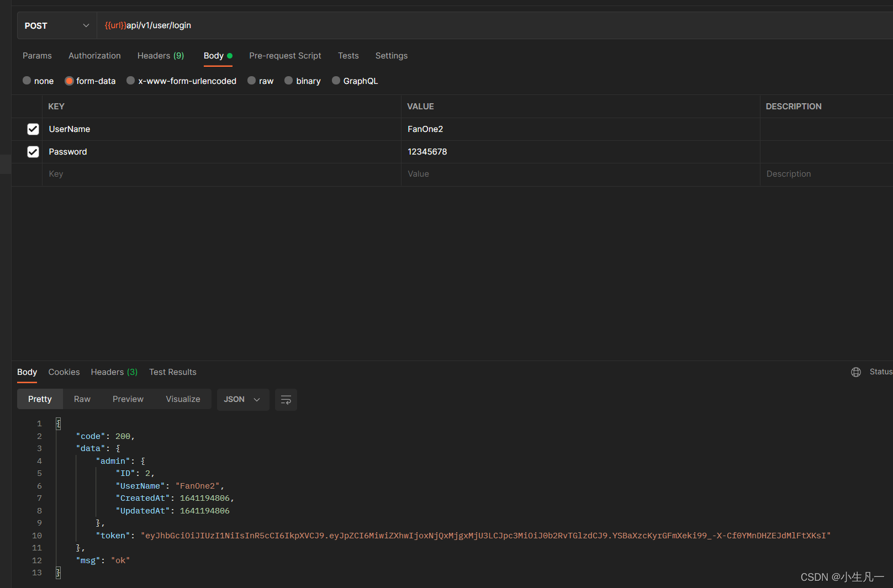893x588 pixels.
Task: Click the request URL input field
Action: pyautogui.click(x=495, y=26)
